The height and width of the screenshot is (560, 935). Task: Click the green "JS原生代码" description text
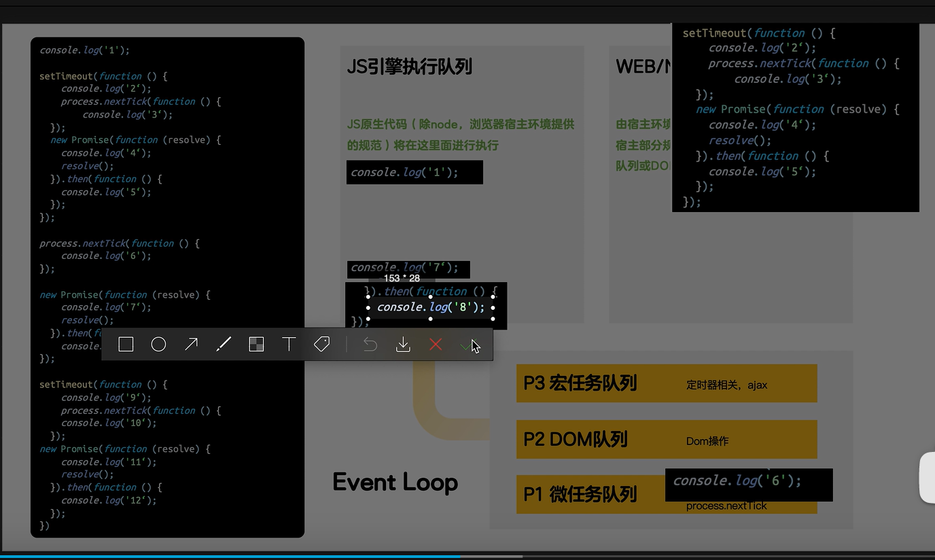[461, 135]
